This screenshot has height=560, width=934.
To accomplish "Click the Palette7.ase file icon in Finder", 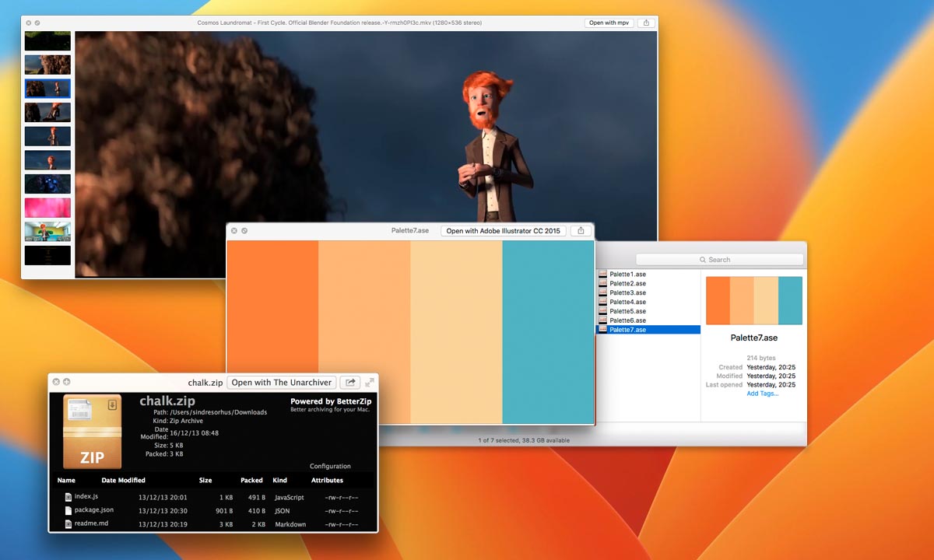I will [x=602, y=330].
